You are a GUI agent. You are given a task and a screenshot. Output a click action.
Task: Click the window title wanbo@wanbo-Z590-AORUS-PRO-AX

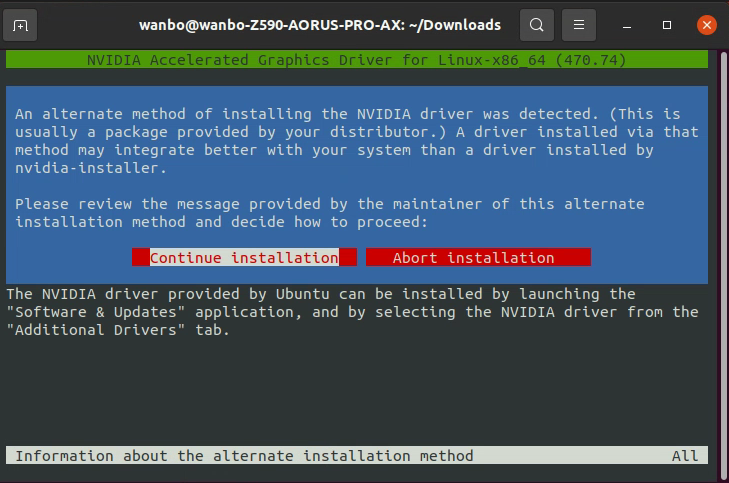click(320, 25)
